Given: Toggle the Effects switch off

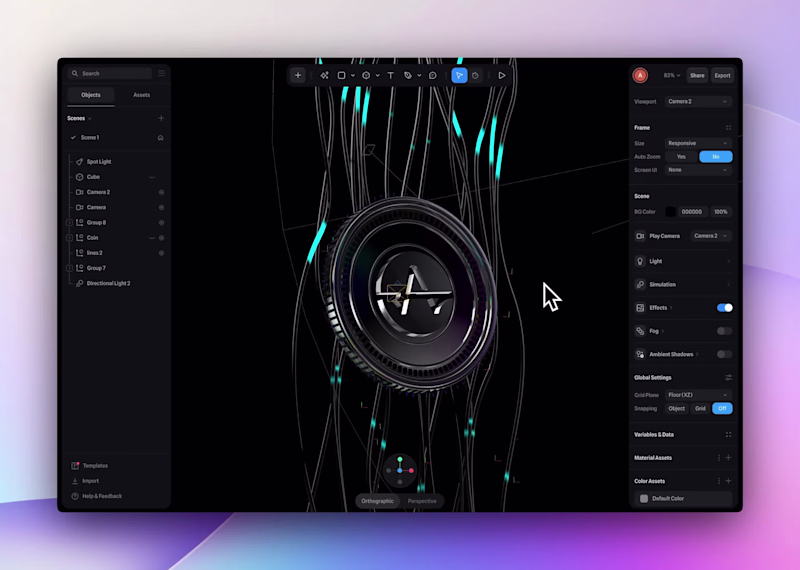Looking at the screenshot, I should pyautogui.click(x=724, y=308).
